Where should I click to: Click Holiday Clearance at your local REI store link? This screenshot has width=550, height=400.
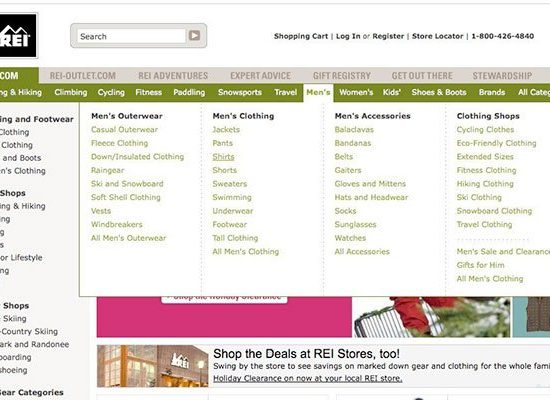pyautogui.click(x=308, y=379)
